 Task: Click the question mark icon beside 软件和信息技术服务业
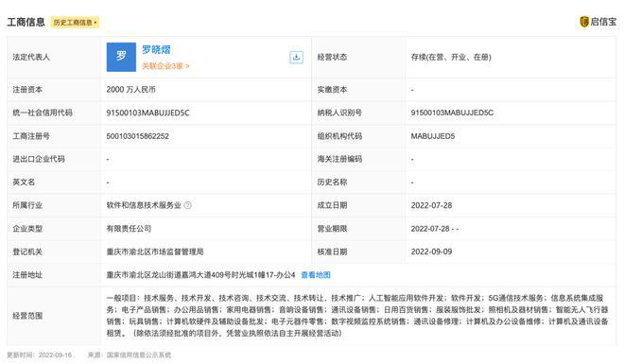coord(188,205)
